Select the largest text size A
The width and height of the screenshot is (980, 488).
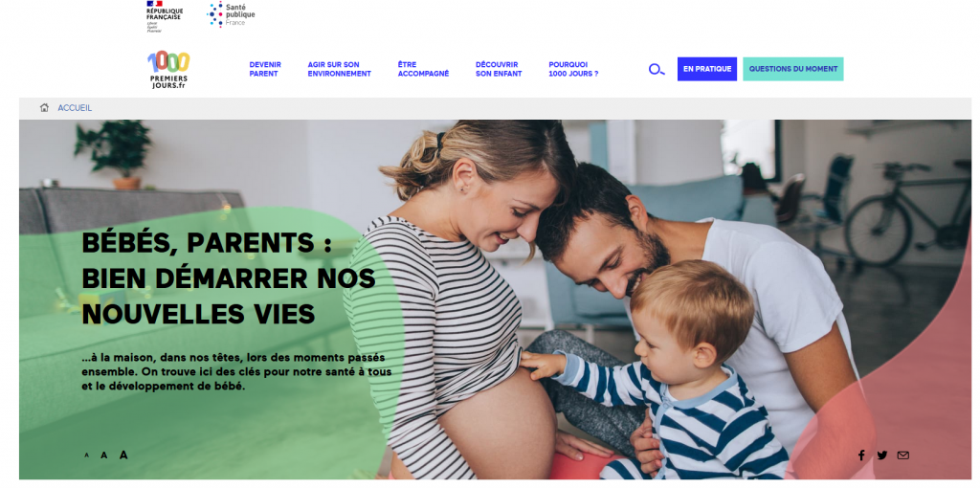tap(123, 455)
